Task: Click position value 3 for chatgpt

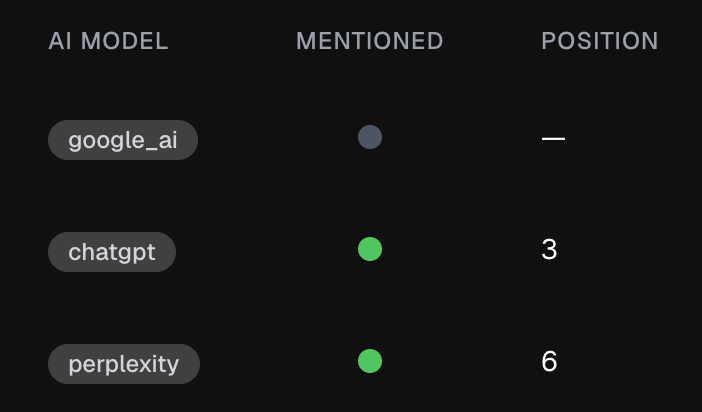Action: point(549,250)
